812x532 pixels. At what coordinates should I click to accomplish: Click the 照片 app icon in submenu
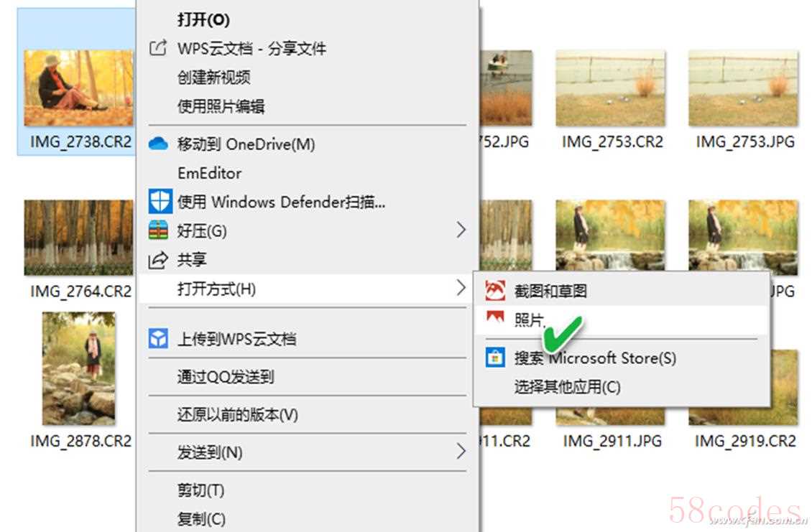click(x=495, y=317)
